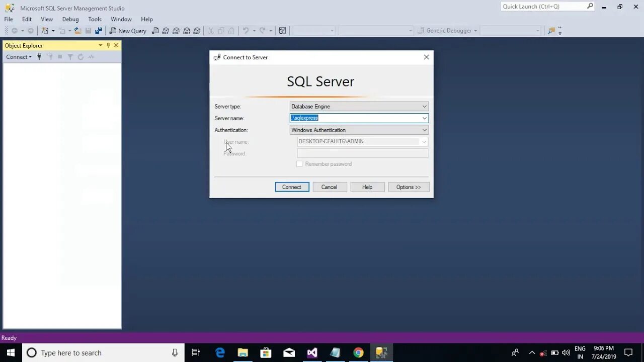
Task: Click the Disconnect icon in Object Explorer
Action: (x=50, y=57)
